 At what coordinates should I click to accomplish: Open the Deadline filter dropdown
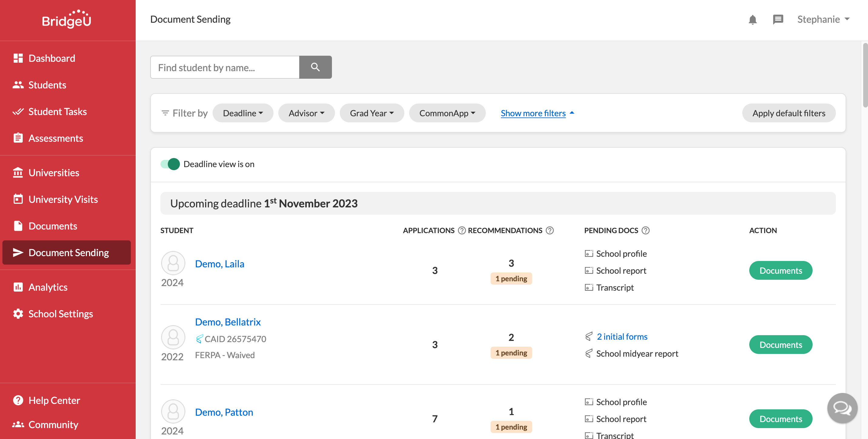tap(243, 113)
